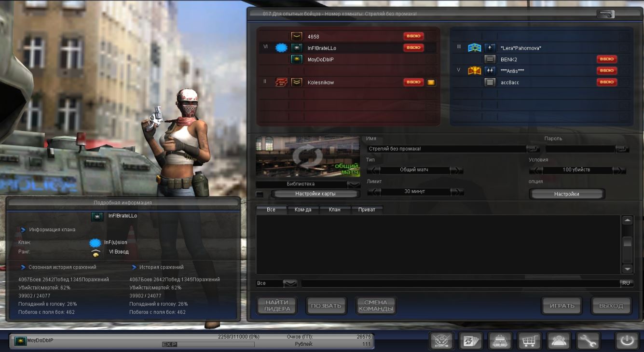Open the cards/missions icon in bottom bar

pos(471,341)
